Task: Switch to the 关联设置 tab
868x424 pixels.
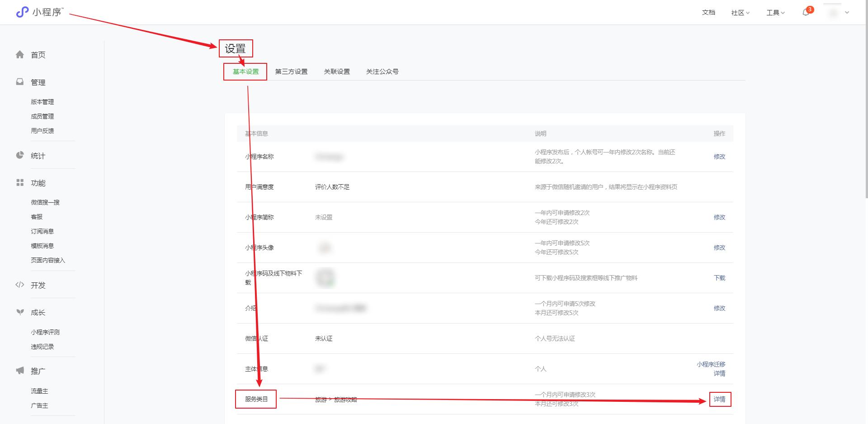Action: point(337,71)
